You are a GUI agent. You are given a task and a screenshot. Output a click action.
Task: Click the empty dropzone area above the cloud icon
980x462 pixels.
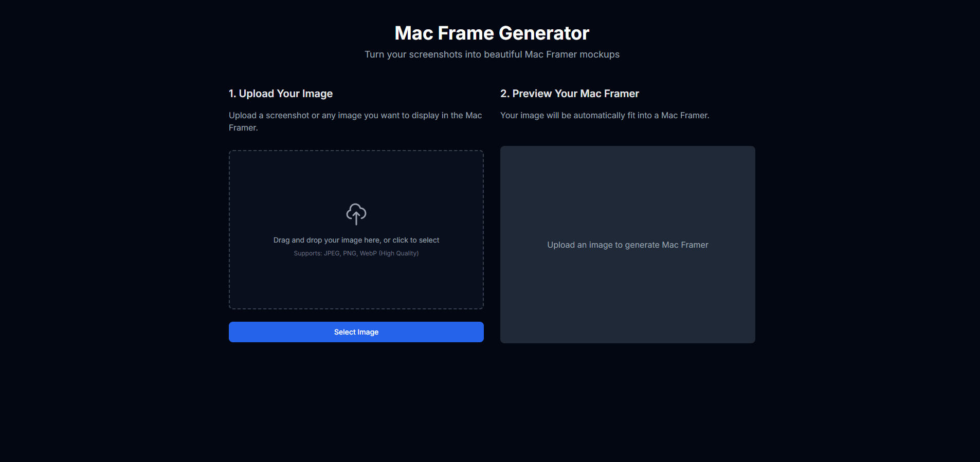(x=356, y=175)
